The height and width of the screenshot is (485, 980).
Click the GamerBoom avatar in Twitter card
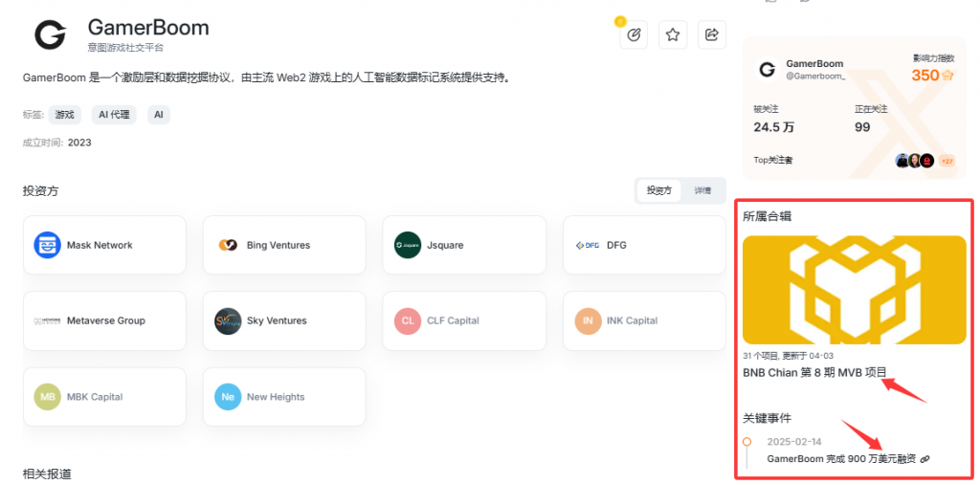point(767,70)
